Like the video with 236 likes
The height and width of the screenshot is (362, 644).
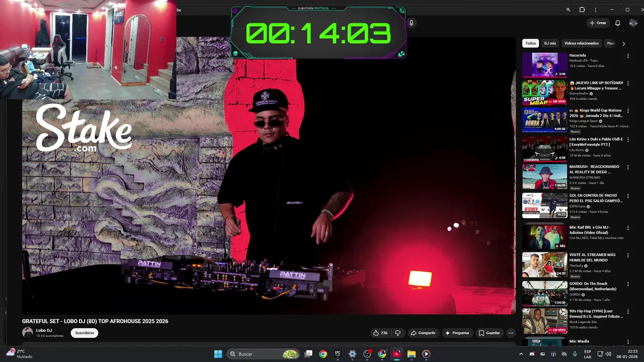(380, 333)
